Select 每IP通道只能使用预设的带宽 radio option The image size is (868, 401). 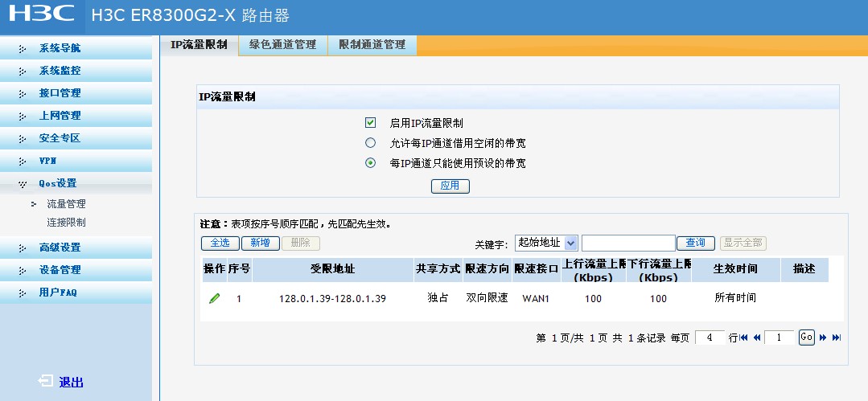tap(371, 163)
